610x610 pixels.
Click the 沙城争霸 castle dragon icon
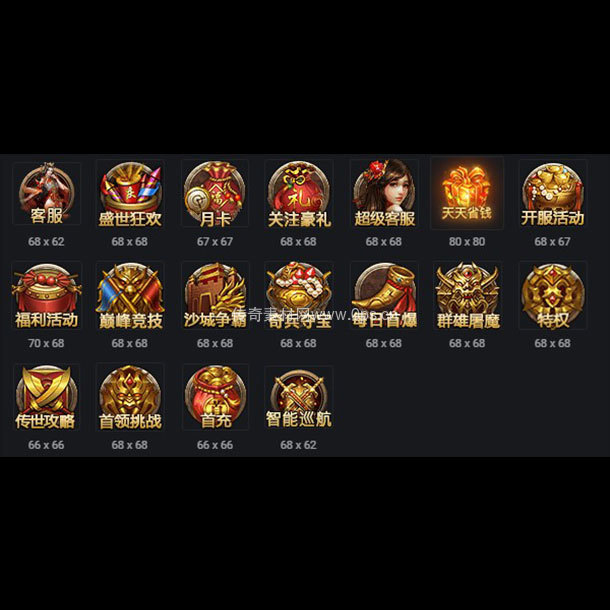coord(215,295)
